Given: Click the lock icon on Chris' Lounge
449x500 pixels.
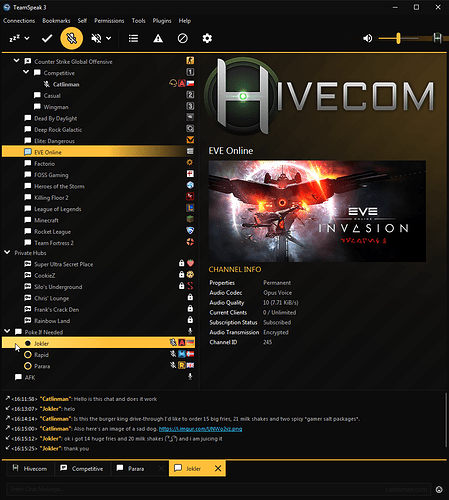Looking at the screenshot, I should point(190,297).
